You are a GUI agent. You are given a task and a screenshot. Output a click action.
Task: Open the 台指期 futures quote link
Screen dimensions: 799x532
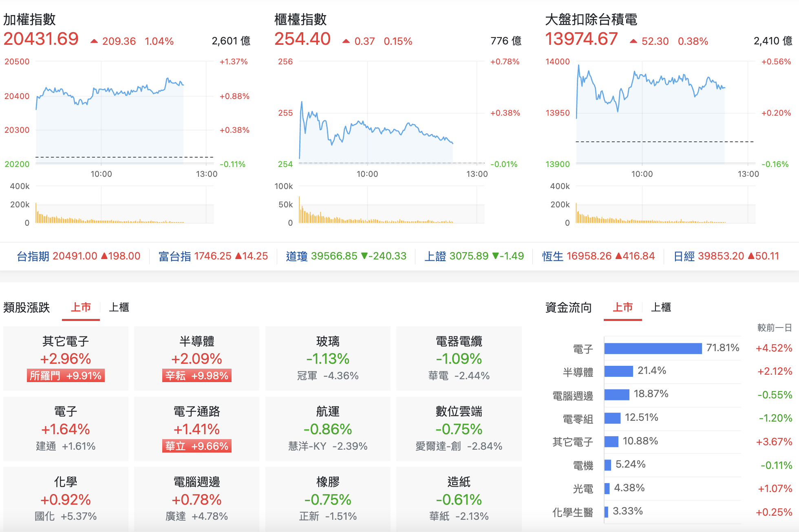(79, 256)
